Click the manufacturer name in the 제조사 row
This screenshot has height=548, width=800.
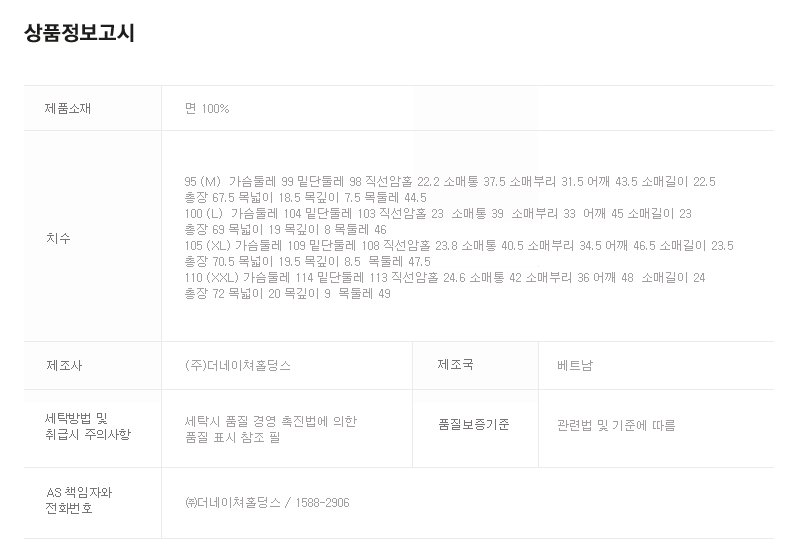[x=238, y=366]
